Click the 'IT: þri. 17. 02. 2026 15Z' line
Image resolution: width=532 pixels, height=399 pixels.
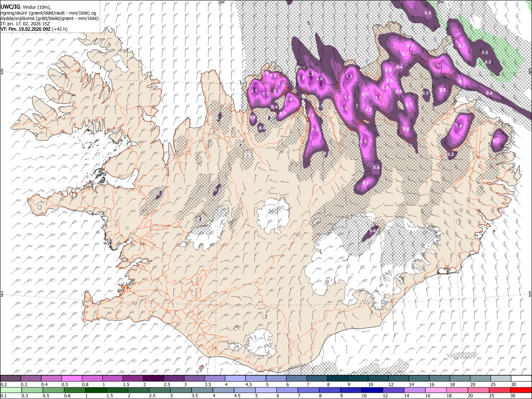[26, 24]
